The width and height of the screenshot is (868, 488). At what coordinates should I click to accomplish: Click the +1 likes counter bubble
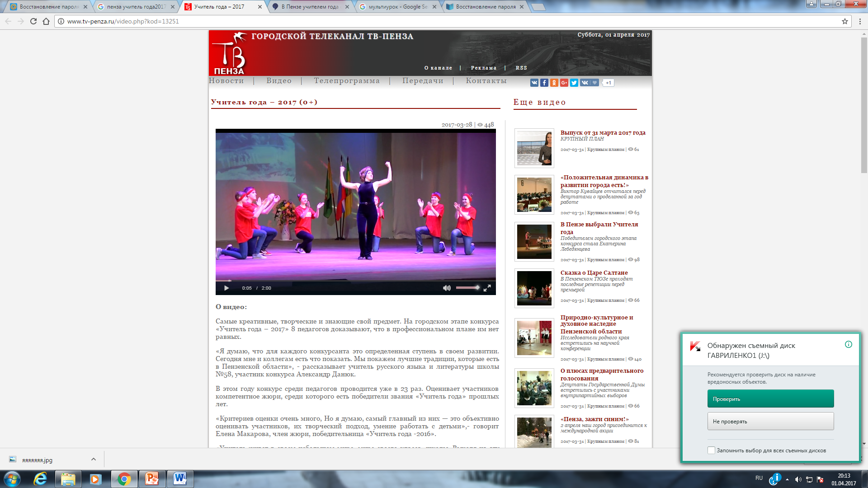609,83
